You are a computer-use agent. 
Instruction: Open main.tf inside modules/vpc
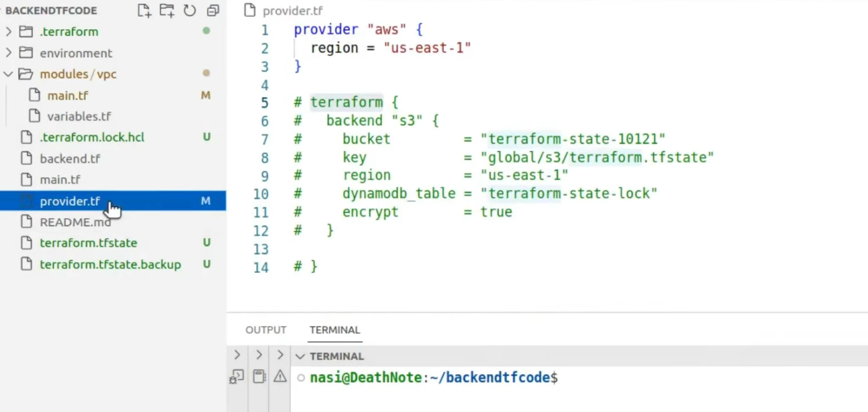[x=68, y=95]
